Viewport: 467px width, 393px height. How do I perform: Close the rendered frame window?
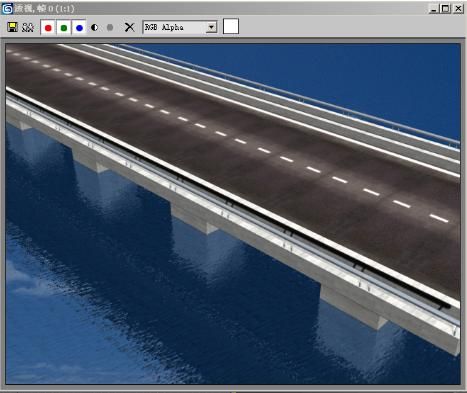pyautogui.click(x=458, y=9)
